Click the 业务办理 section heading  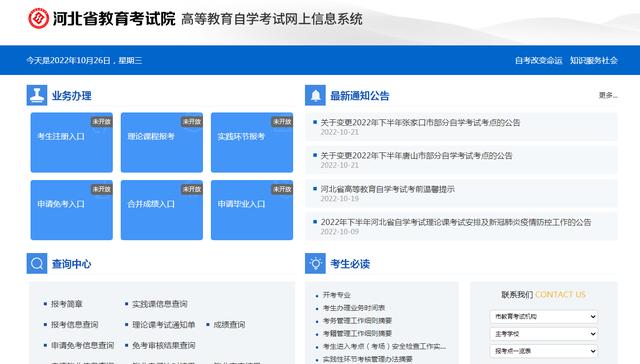pyautogui.click(x=71, y=96)
